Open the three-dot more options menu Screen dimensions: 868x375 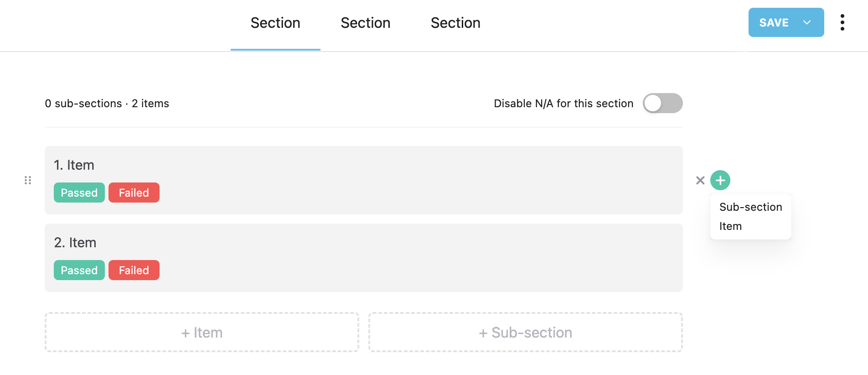[x=842, y=22]
